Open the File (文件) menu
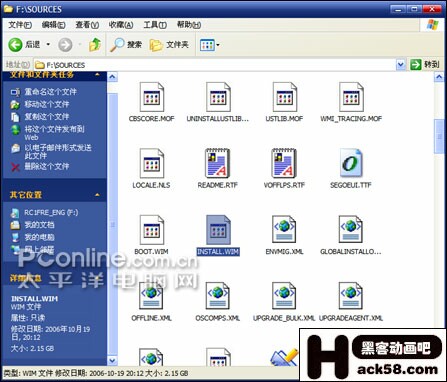This screenshot has width=447, height=382. pos(20,25)
